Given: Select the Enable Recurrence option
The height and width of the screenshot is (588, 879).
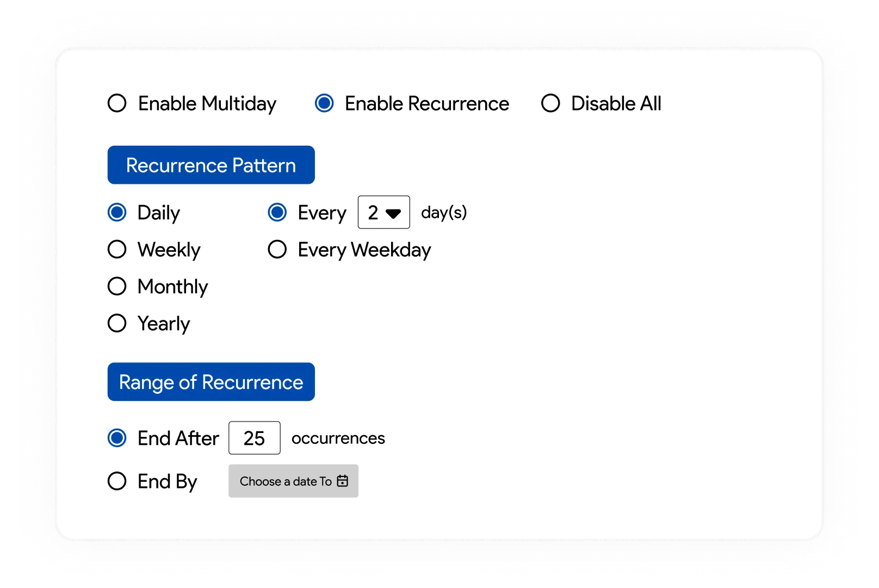Looking at the screenshot, I should 324,103.
